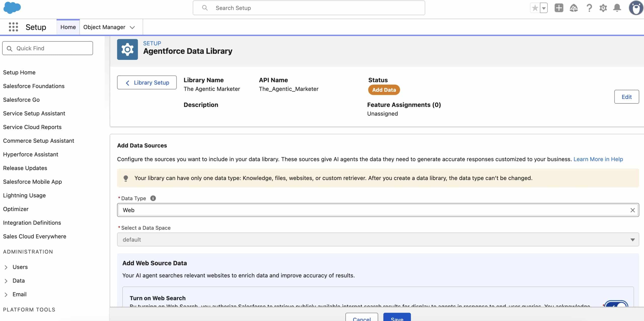Open the Object Manager tab

tap(104, 27)
